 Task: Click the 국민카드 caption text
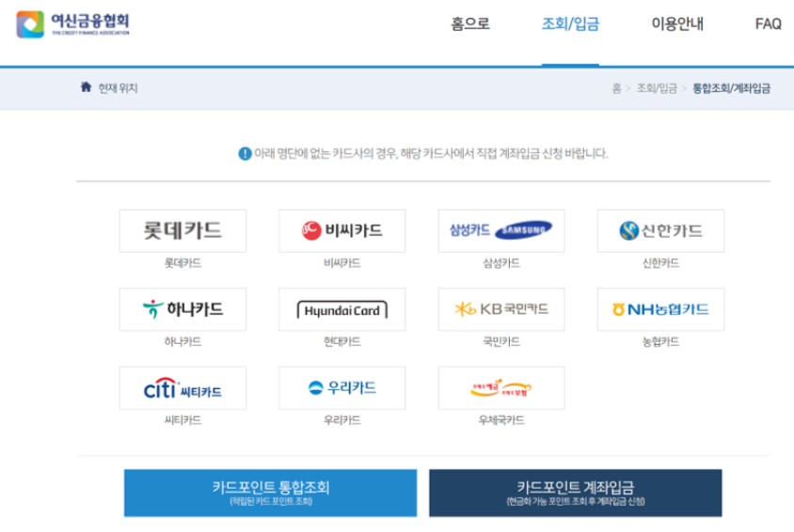pyautogui.click(x=501, y=342)
